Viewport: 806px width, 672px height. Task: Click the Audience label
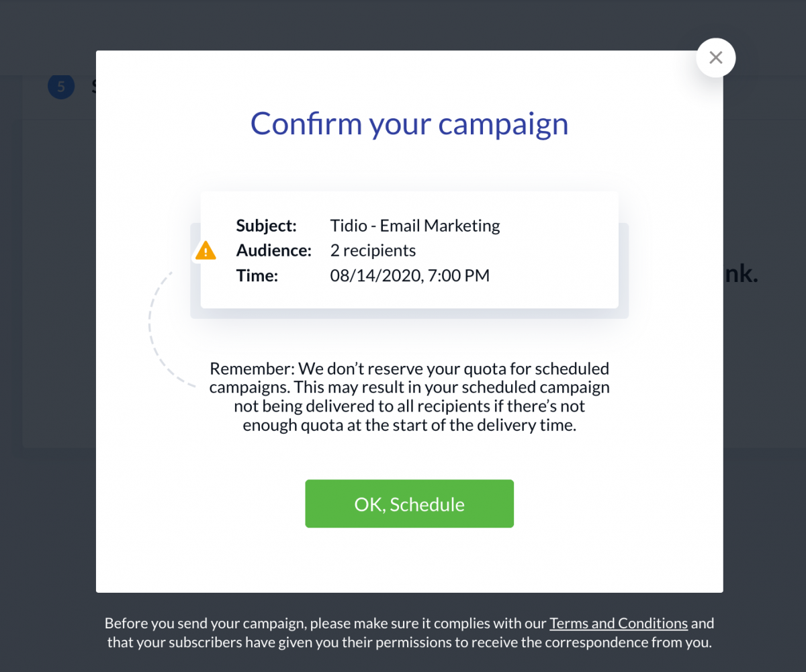tap(274, 250)
